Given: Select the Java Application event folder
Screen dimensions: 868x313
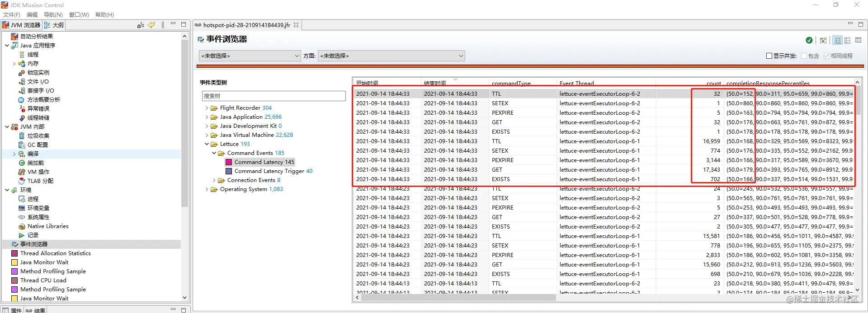Looking at the screenshot, I should click(x=246, y=117).
